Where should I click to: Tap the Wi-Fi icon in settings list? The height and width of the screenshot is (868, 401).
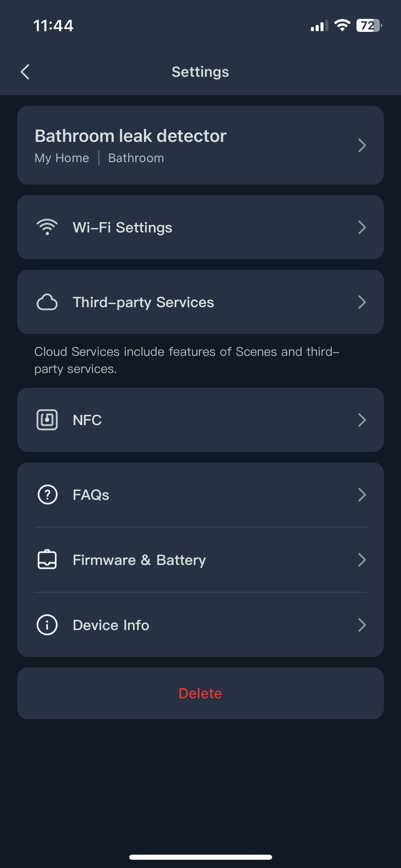47,227
